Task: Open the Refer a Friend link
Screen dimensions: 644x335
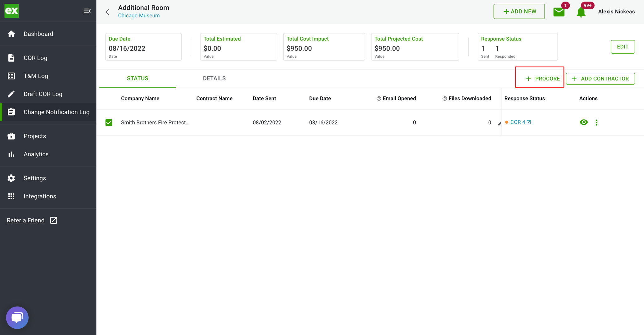Action: [26, 220]
